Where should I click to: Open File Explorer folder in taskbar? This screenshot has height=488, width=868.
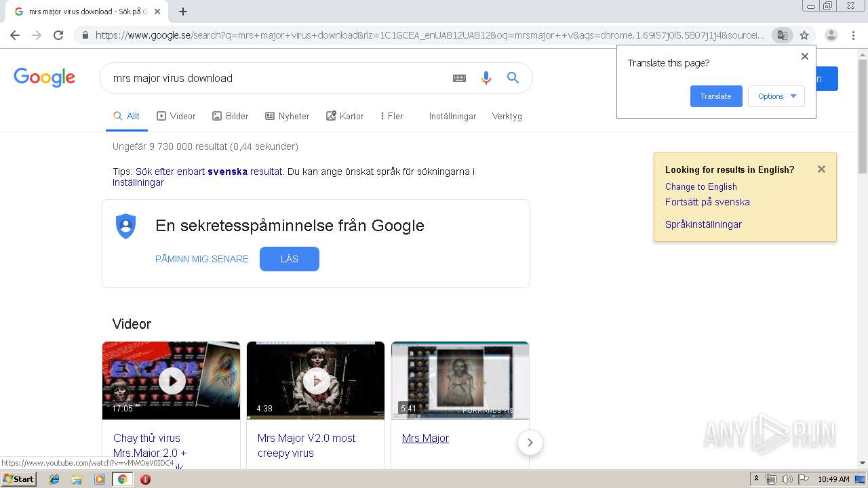(77, 479)
